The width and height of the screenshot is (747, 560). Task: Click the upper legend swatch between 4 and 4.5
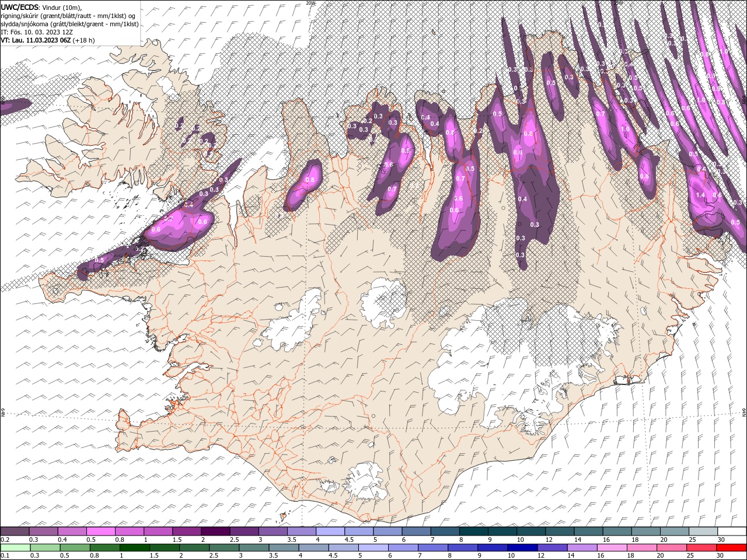[330, 531]
